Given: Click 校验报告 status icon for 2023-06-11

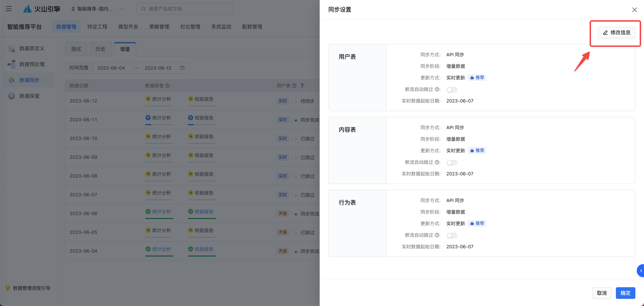Looking at the screenshot, I should point(191,118).
